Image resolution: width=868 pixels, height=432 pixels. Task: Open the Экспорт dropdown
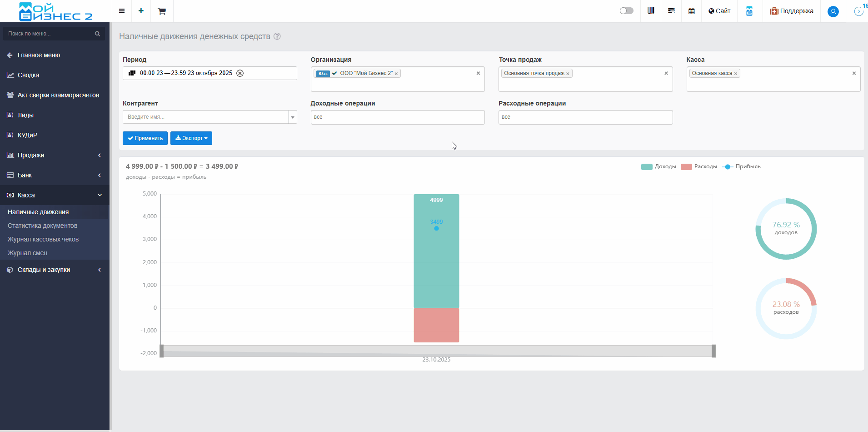point(191,138)
